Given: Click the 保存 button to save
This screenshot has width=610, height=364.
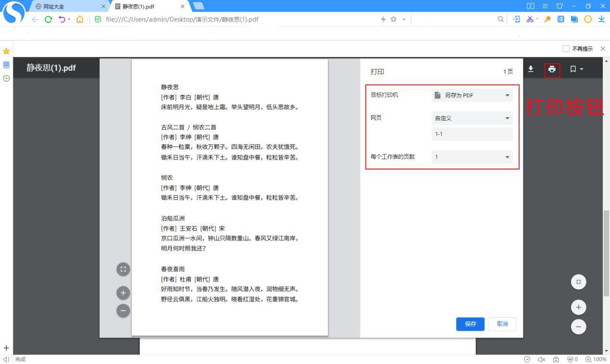Looking at the screenshot, I should point(470,324).
